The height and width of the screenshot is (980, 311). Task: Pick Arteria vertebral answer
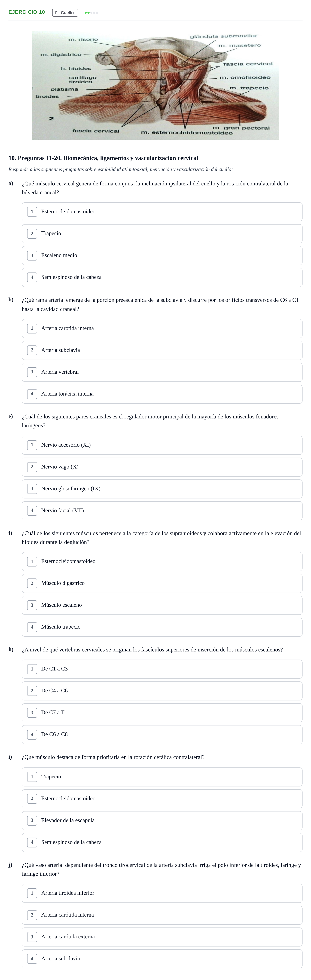coord(162,372)
